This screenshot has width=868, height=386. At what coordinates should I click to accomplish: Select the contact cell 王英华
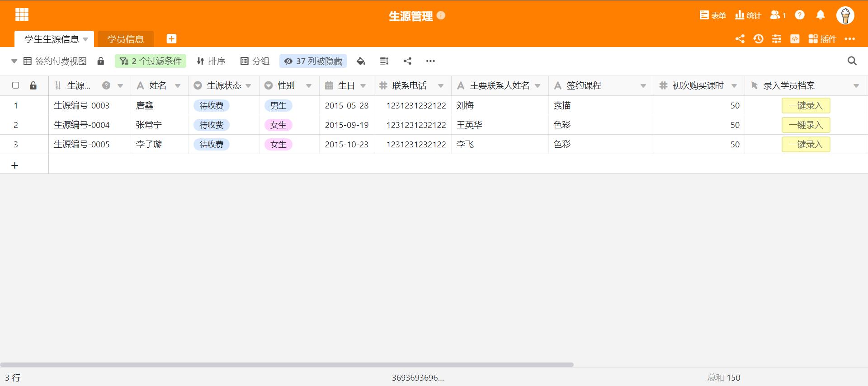pos(500,125)
